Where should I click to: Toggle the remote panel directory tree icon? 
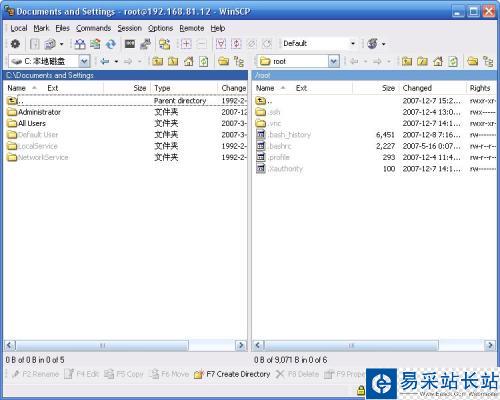pyautogui.click(x=488, y=61)
